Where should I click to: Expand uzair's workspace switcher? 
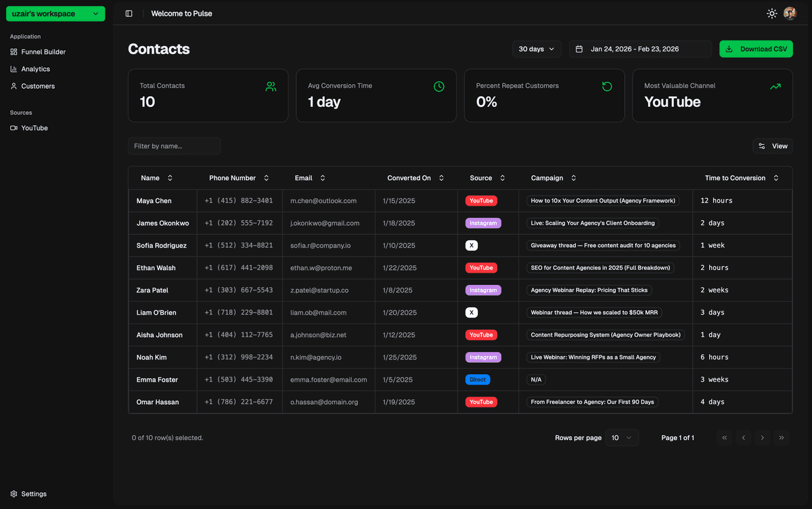coord(55,14)
